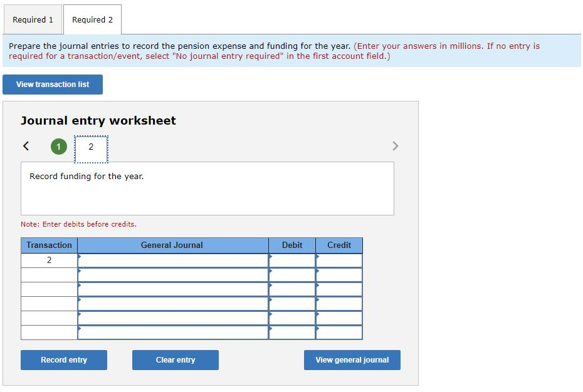Open second row General Journal account dropdown
Viewport: 583px width, 392px height.
point(173,275)
